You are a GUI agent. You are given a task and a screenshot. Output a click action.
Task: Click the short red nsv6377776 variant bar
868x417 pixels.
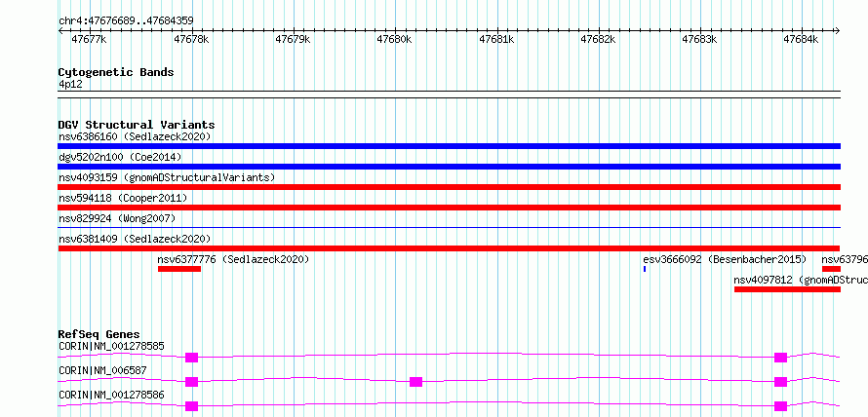(179, 269)
